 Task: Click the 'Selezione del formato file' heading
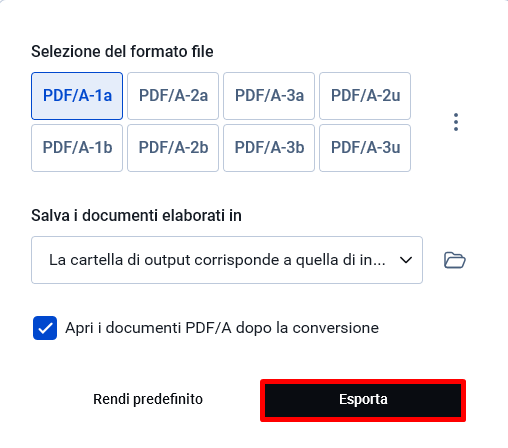pos(122,52)
